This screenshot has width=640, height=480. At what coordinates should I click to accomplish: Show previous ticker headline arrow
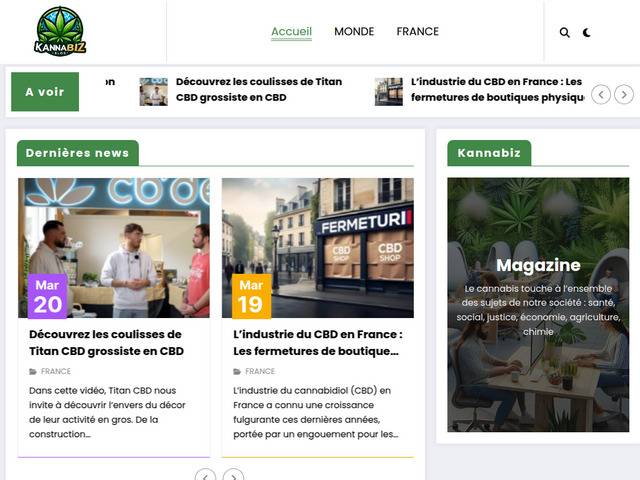click(601, 95)
